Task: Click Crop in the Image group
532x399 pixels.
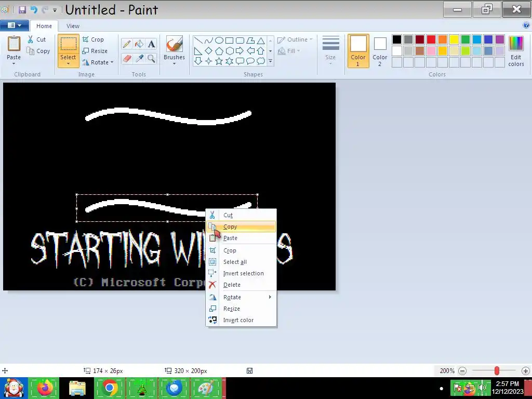Action: [93, 39]
